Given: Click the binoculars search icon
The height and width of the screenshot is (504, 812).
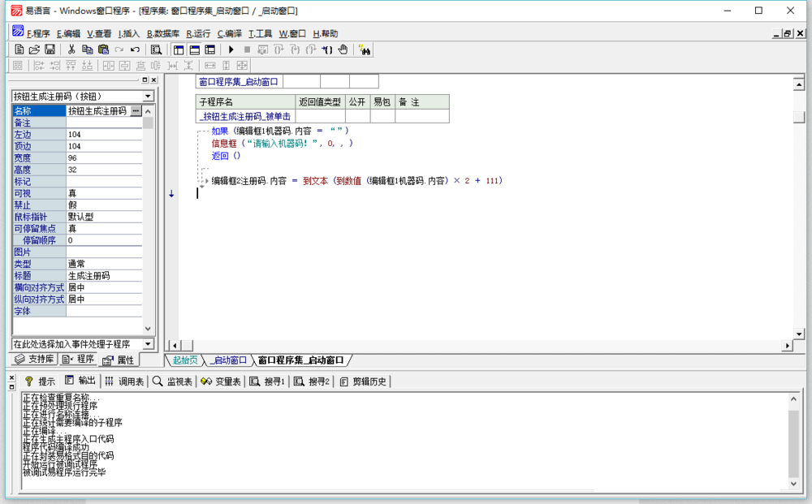Looking at the screenshot, I should pyautogui.click(x=365, y=50).
